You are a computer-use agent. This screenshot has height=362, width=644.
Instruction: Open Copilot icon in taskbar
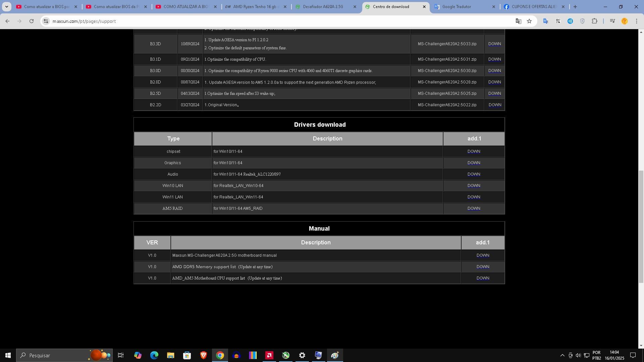point(138,355)
